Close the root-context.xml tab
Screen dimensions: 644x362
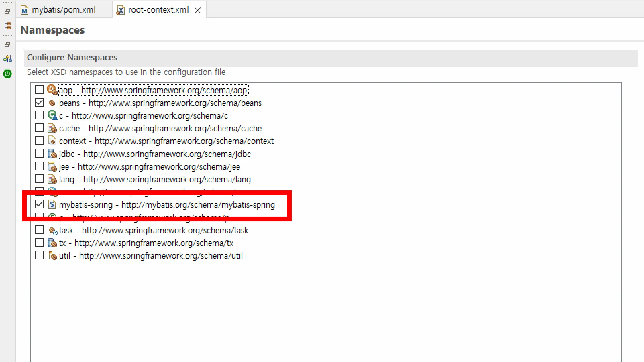click(x=198, y=11)
